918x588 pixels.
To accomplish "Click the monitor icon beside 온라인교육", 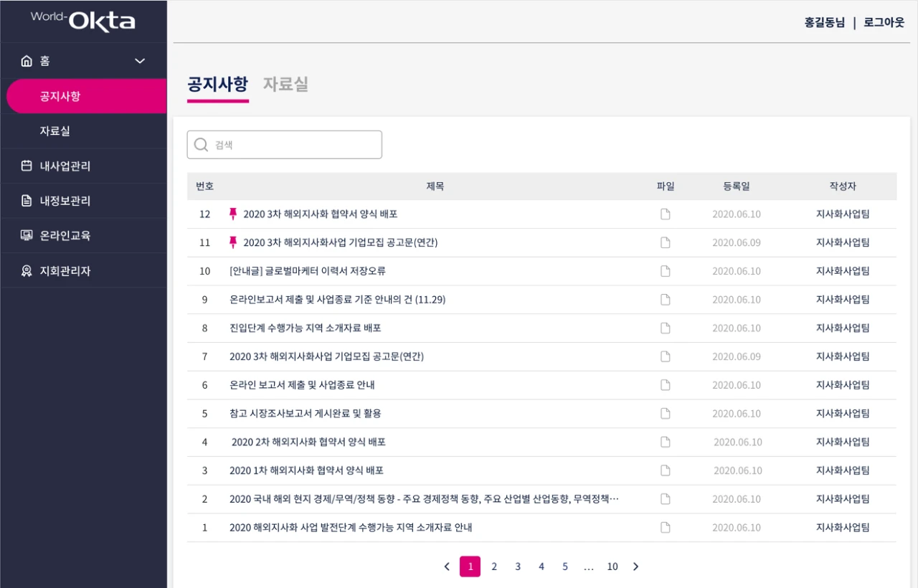I will (27, 235).
